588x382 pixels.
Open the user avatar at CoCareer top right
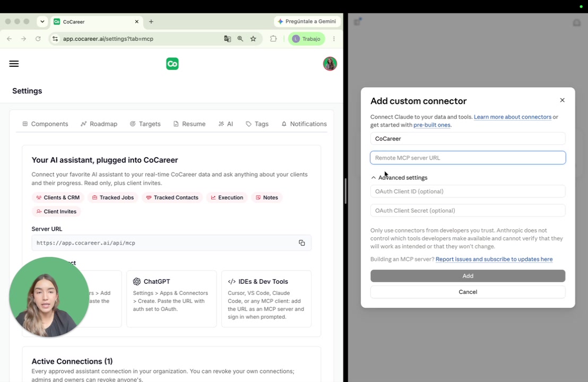point(330,64)
